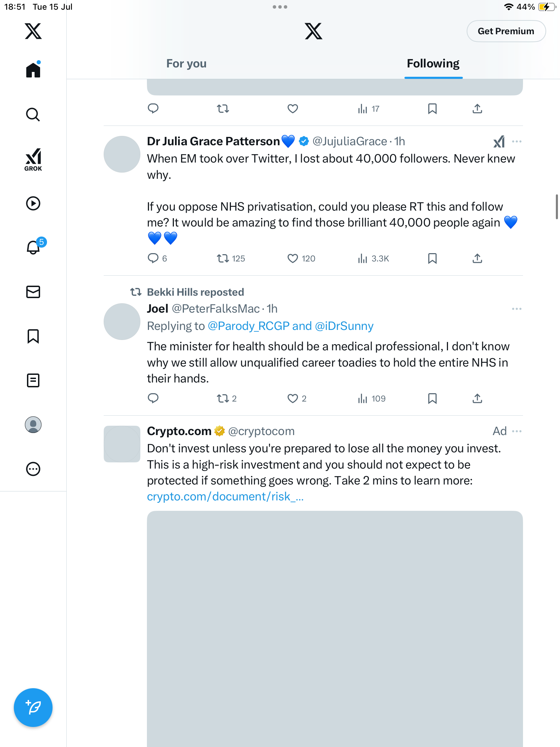Open the crypto.com/document/risk link

(225, 497)
